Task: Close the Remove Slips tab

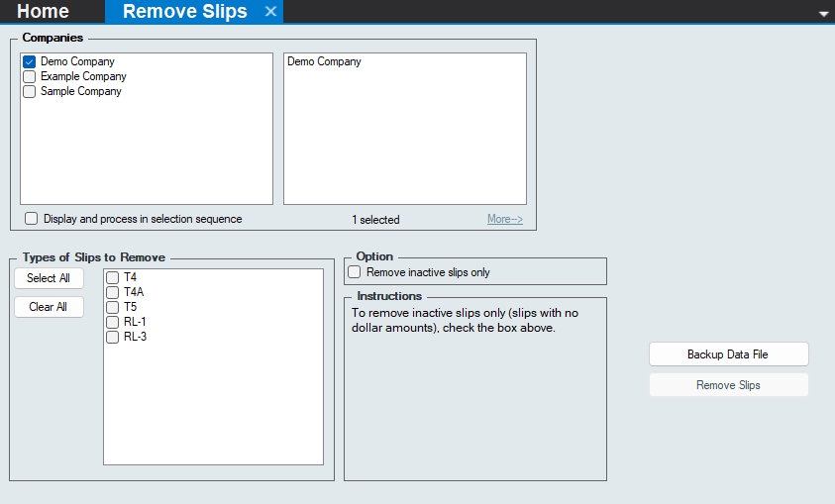Action: tap(270, 12)
